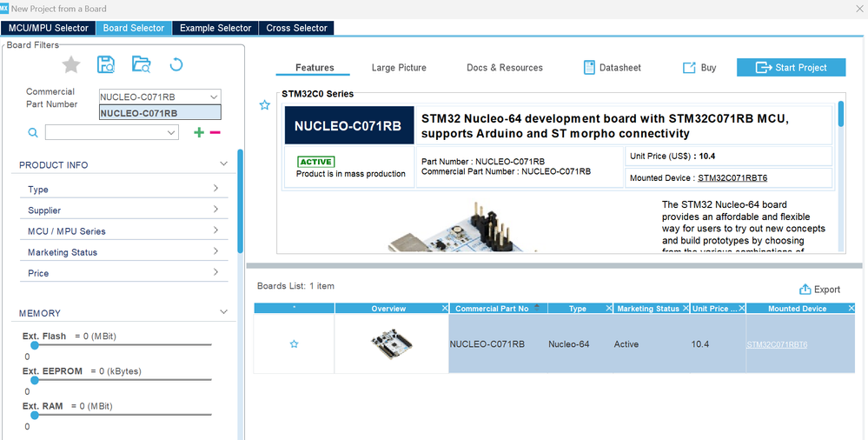Reset all board filters with circular arrow
Image resolution: width=868 pixels, height=440 pixels.
[176, 65]
